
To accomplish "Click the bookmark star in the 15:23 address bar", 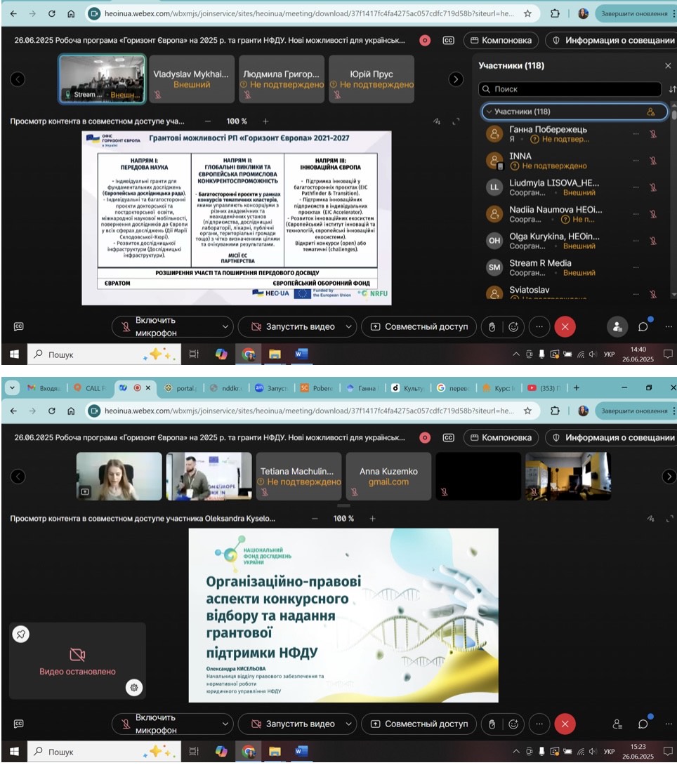I will pyautogui.click(x=527, y=411).
